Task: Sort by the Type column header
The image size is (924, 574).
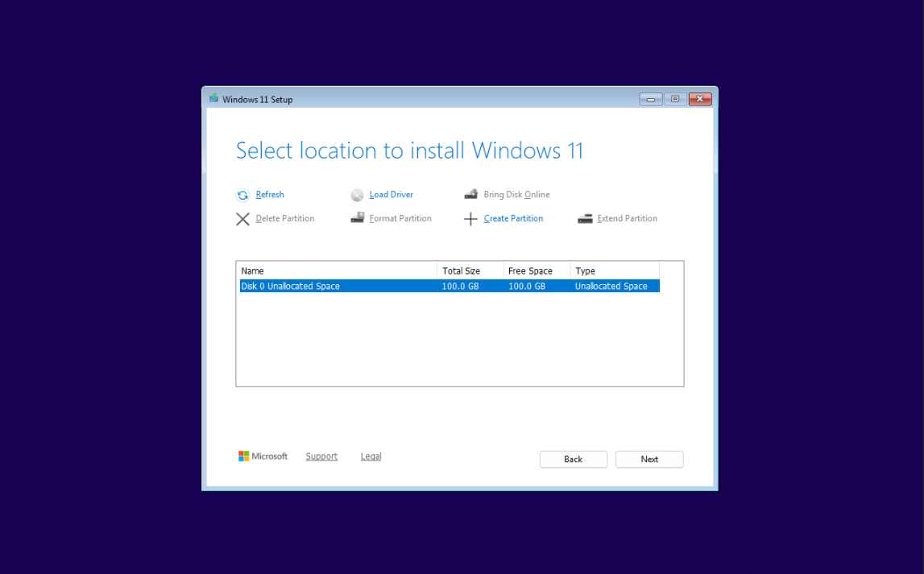Action: point(615,270)
